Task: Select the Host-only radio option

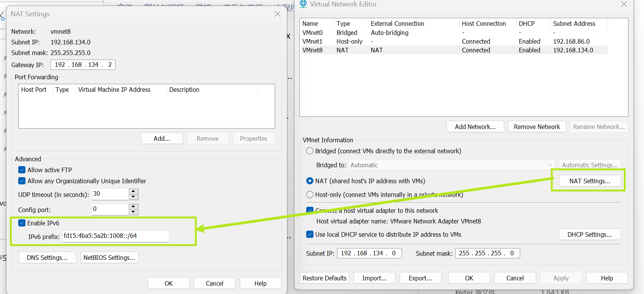Action: point(310,195)
